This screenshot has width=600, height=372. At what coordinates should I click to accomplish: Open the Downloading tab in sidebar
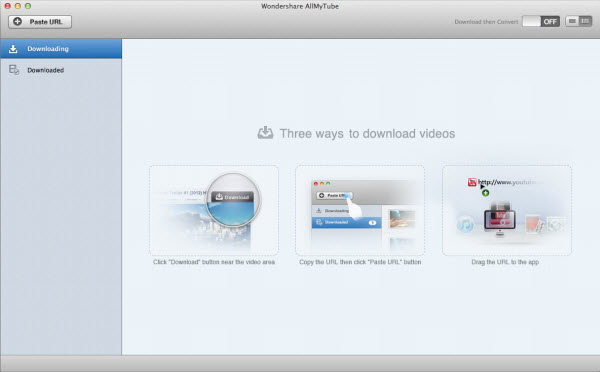click(61, 49)
